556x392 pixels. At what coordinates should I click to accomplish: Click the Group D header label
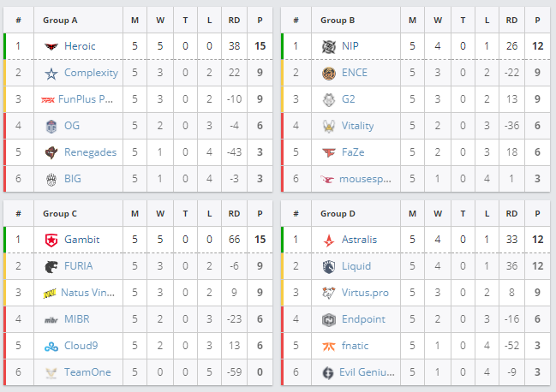338,213
